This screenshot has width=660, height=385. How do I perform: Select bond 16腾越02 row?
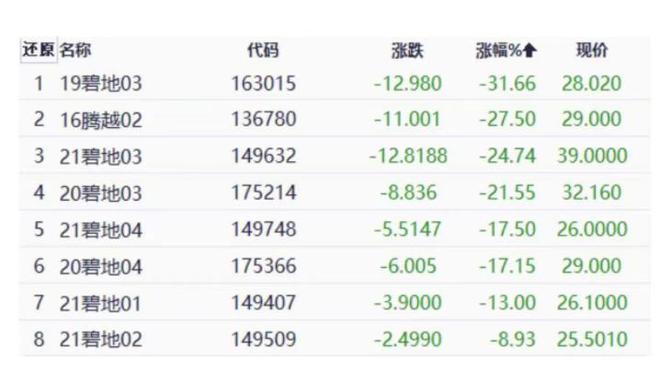334,119
